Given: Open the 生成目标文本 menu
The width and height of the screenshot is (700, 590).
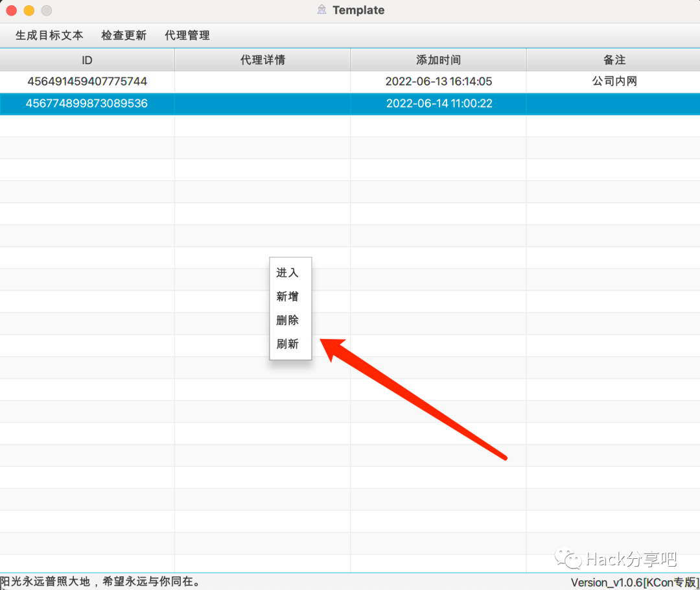Looking at the screenshot, I should coord(49,36).
